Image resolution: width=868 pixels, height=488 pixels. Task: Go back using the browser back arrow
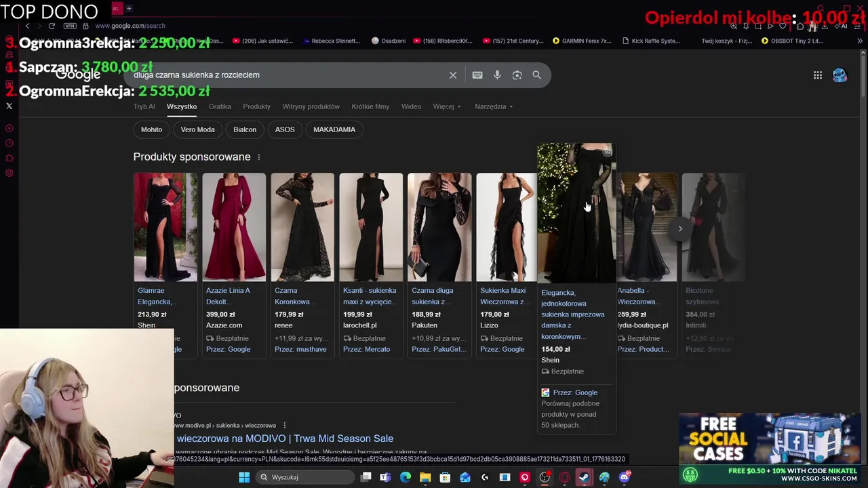(x=27, y=26)
